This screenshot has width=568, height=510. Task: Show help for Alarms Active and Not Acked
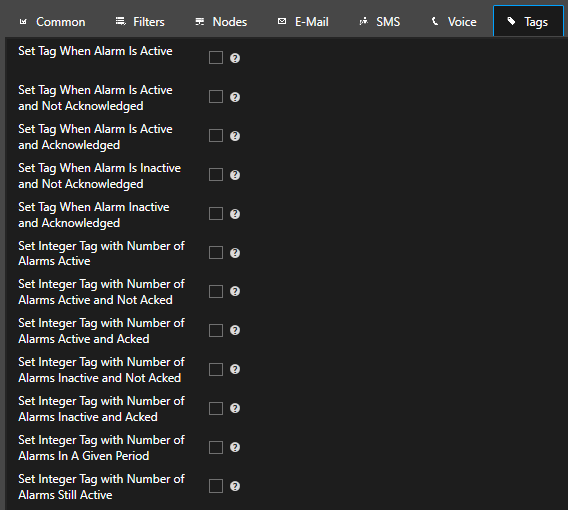(x=235, y=291)
